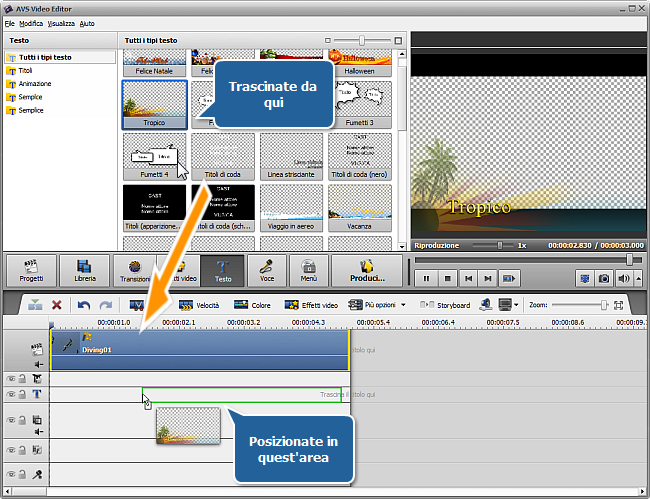This screenshot has width=650, height=499.
Task: Click the next scene playback button
Action: tap(509, 279)
